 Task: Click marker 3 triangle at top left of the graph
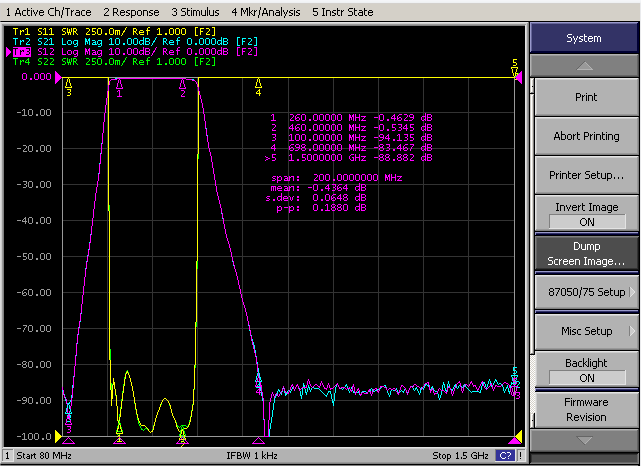[x=69, y=84]
